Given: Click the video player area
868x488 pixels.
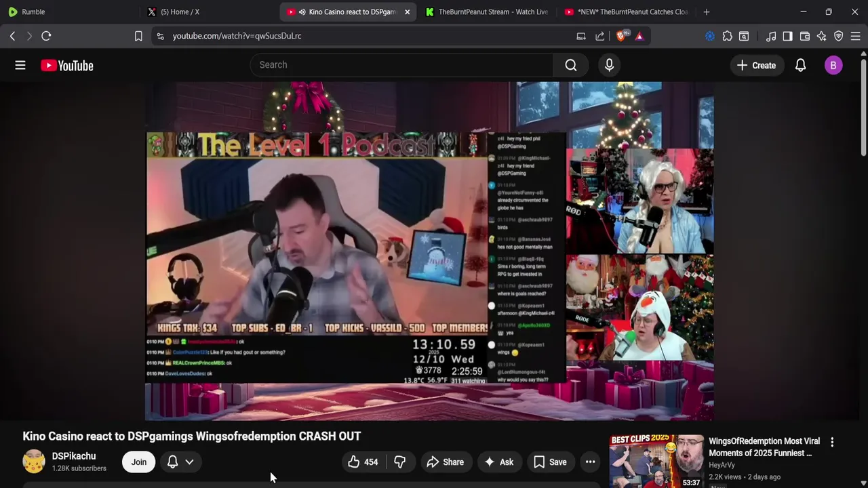Looking at the screenshot, I should point(429,251).
